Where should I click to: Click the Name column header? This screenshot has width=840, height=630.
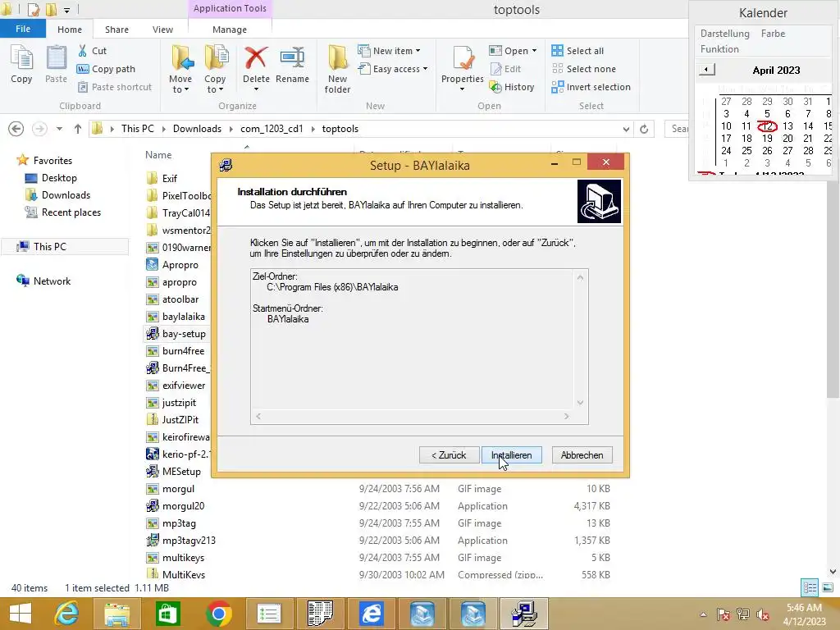158,155
